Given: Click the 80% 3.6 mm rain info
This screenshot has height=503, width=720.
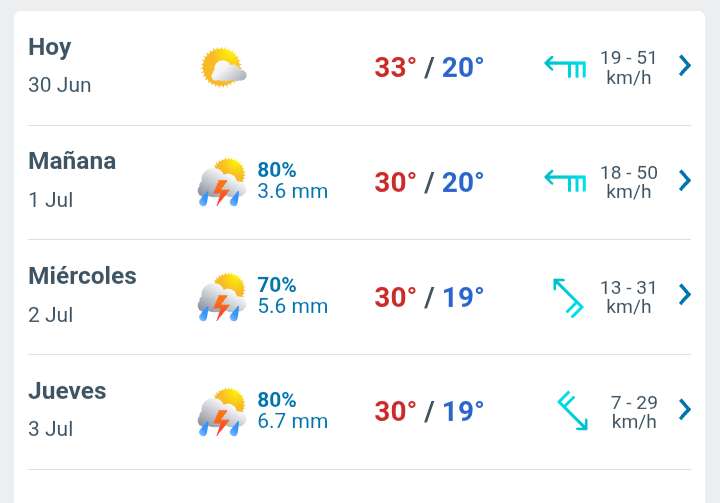Looking at the screenshot, I should pos(292,181).
